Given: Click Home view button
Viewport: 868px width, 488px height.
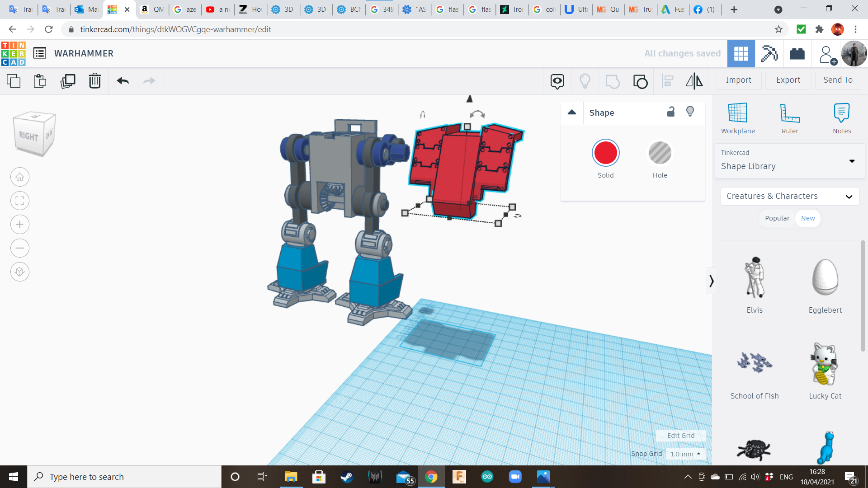Looking at the screenshot, I should click(19, 177).
